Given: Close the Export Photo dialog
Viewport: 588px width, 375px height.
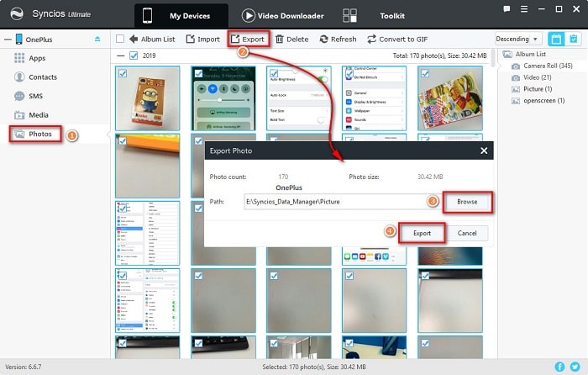Looking at the screenshot, I should 484,151.
